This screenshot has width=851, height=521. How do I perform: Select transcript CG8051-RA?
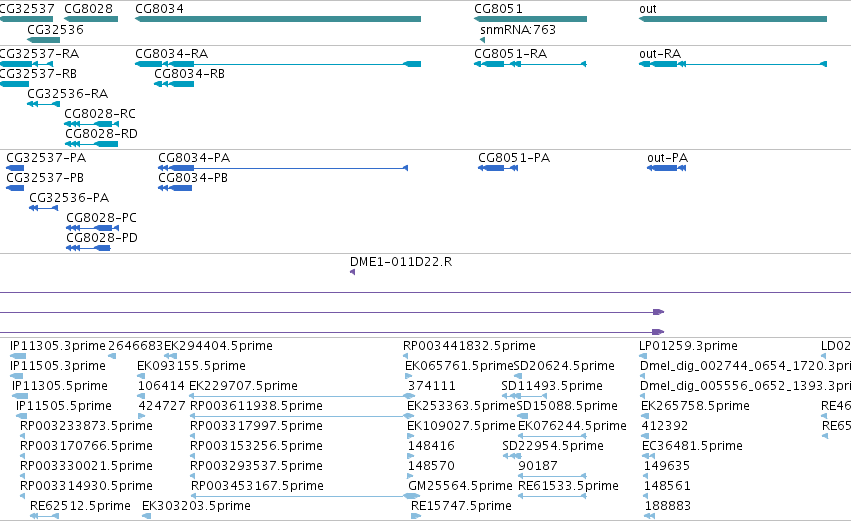point(530,64)
